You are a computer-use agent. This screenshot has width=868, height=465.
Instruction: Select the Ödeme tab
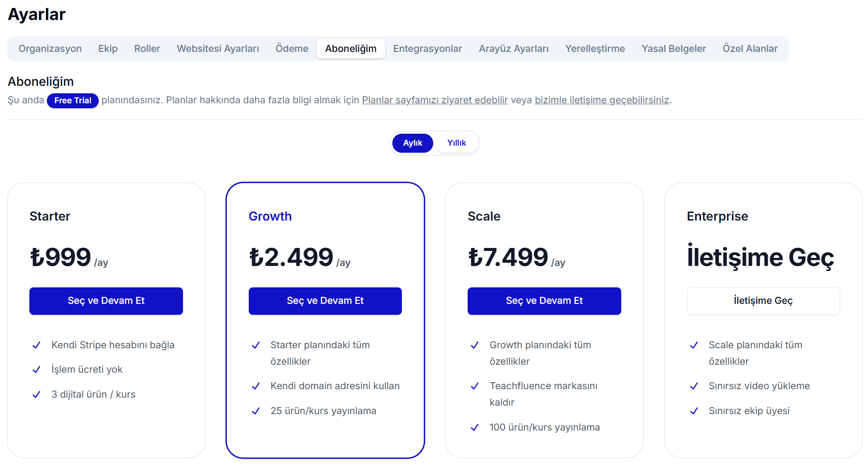coord(292,48)
